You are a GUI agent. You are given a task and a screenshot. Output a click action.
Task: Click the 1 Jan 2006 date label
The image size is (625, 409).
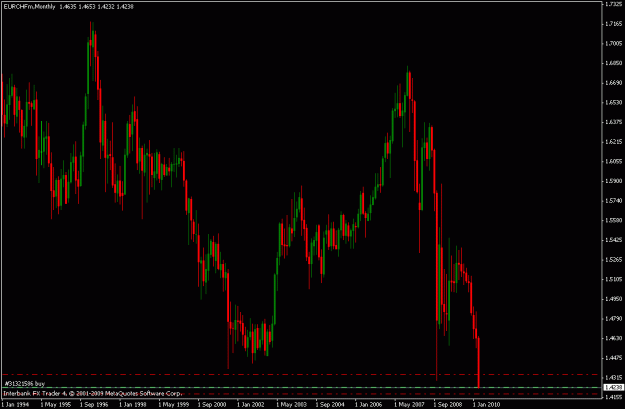click(x=369, y=405)
